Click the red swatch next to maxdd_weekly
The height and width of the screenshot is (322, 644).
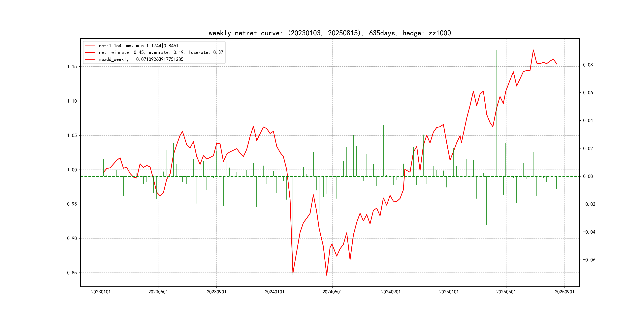pyautogui.click(x=90, y=59)
